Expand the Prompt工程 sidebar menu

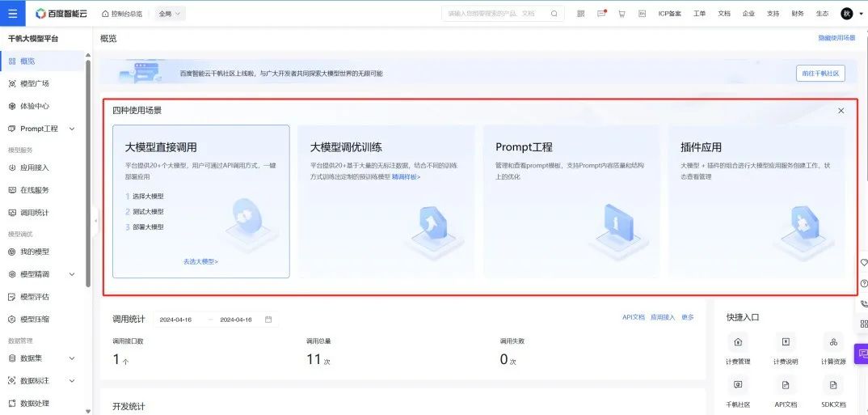tap(72, 129)
